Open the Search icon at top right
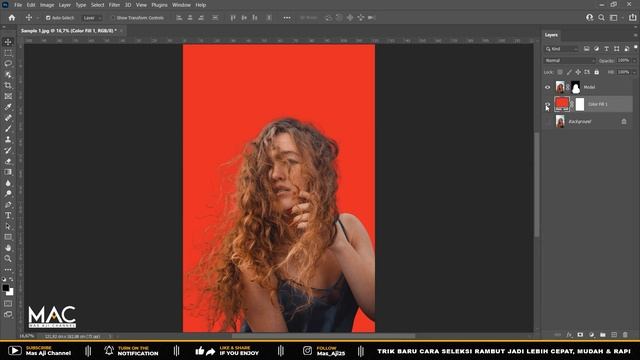 [601, 18]
